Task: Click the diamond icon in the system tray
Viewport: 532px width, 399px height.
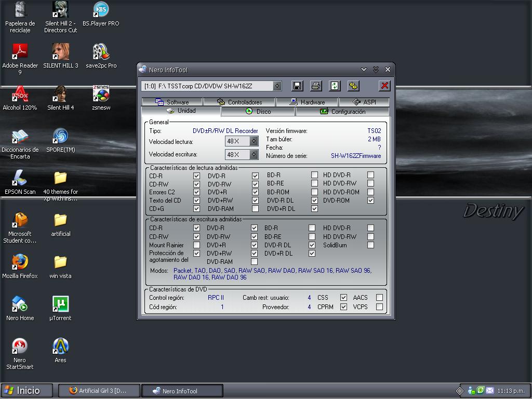Action: click(460, 391)
